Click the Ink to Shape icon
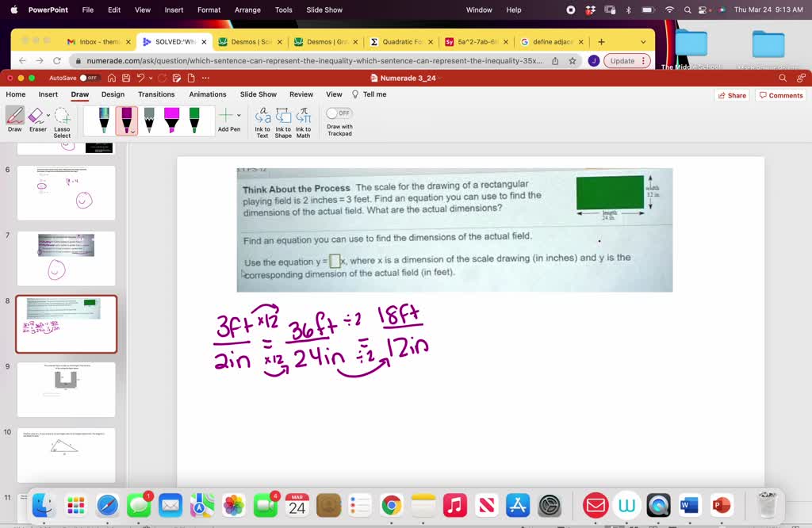Viewport: 812px width, 528px height. coord(283,121)
